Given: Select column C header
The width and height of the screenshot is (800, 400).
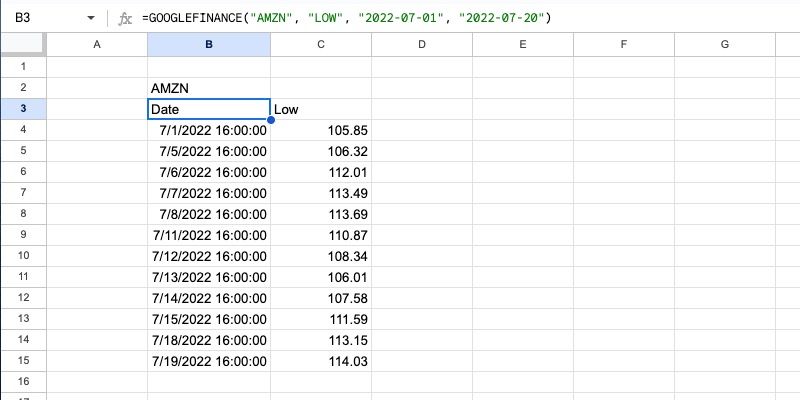Looking at the screenshot, I should (320, 44).
